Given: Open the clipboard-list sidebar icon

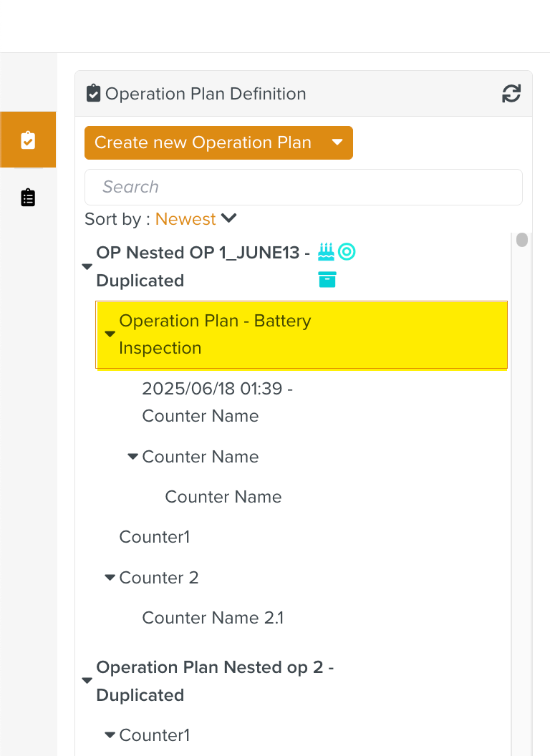Looking at the screenshot, I should point(28,198).
